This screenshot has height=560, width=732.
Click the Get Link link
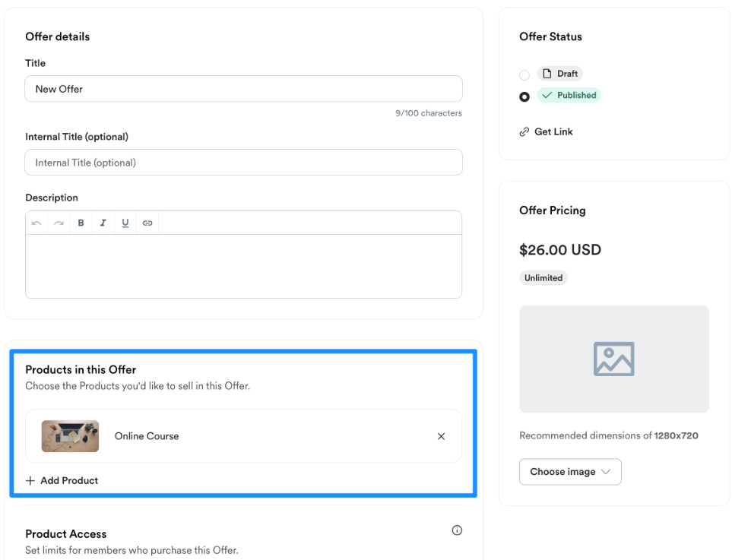tap(547, 132)
